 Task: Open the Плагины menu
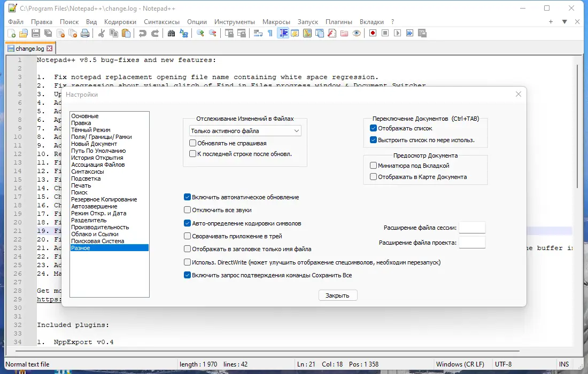tap(338, 22)
